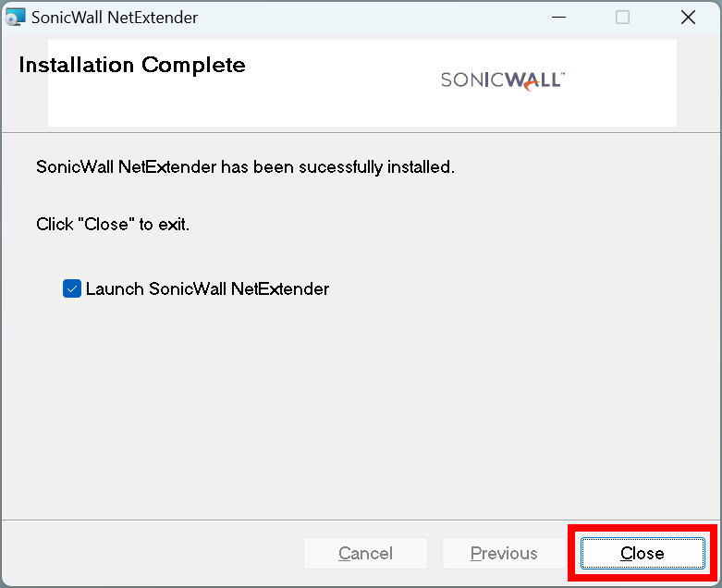Click the Installation Complete heading

tap(132, 65)
